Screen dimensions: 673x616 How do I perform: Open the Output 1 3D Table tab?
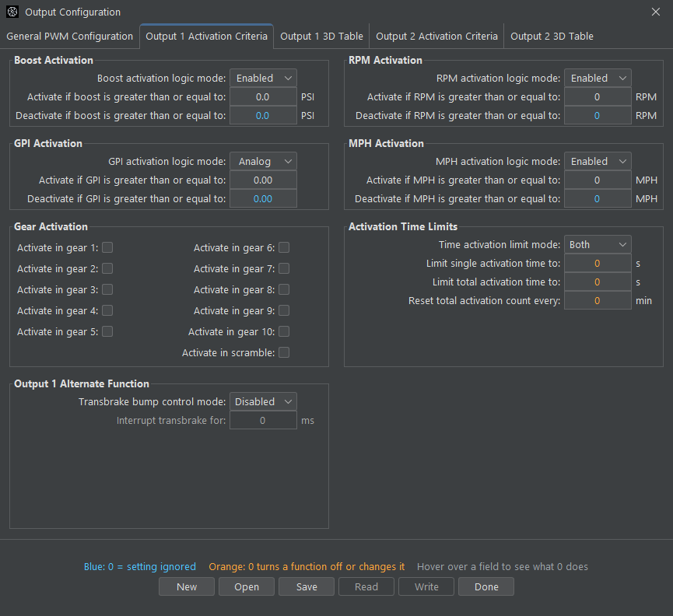click(x=321, y=37)
